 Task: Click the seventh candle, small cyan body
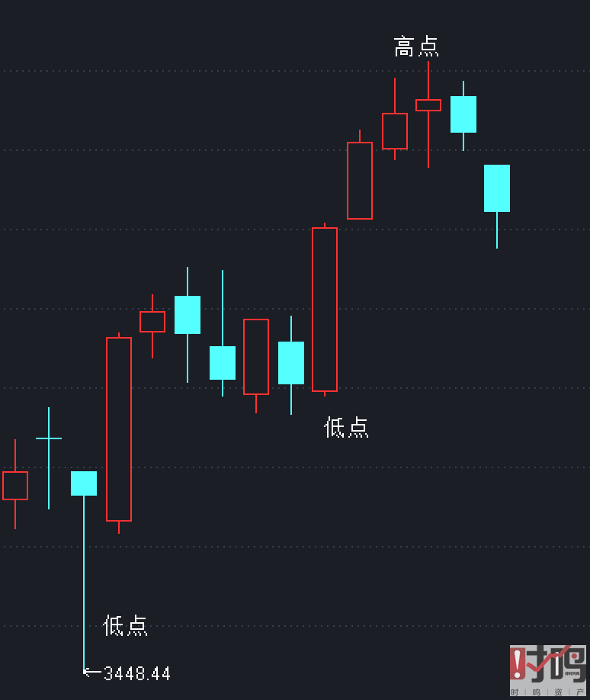(x=223, y=363)
